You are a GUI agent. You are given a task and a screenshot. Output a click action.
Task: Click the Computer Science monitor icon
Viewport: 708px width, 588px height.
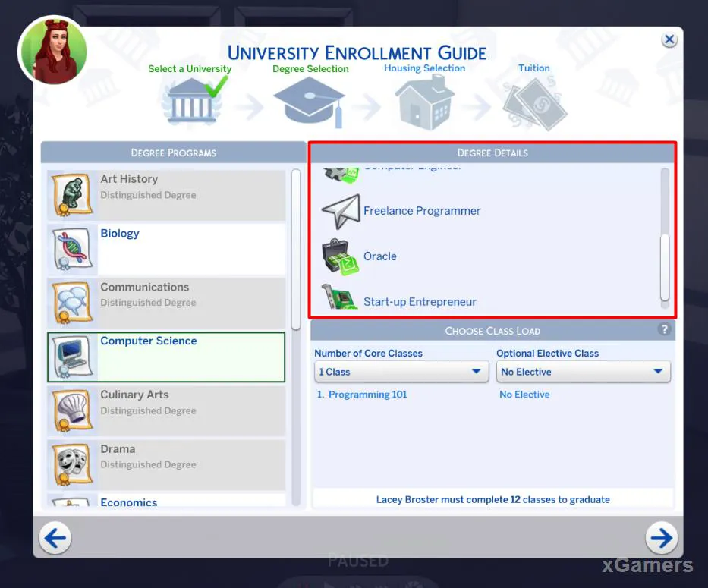[x=72, y=357]
